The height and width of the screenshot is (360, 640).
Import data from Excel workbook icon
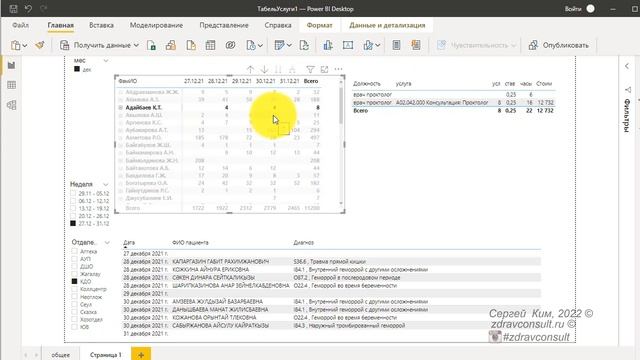(x=151, y=45)
